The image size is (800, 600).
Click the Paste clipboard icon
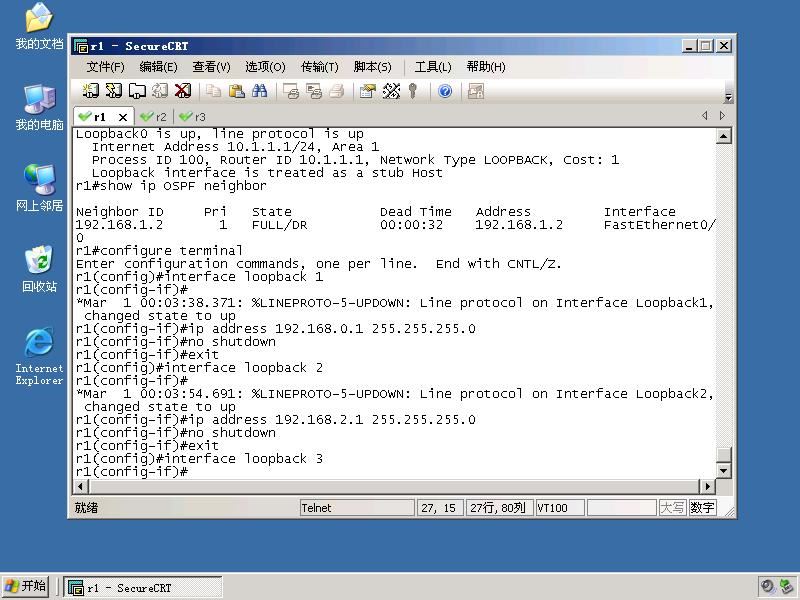[236, 91]
